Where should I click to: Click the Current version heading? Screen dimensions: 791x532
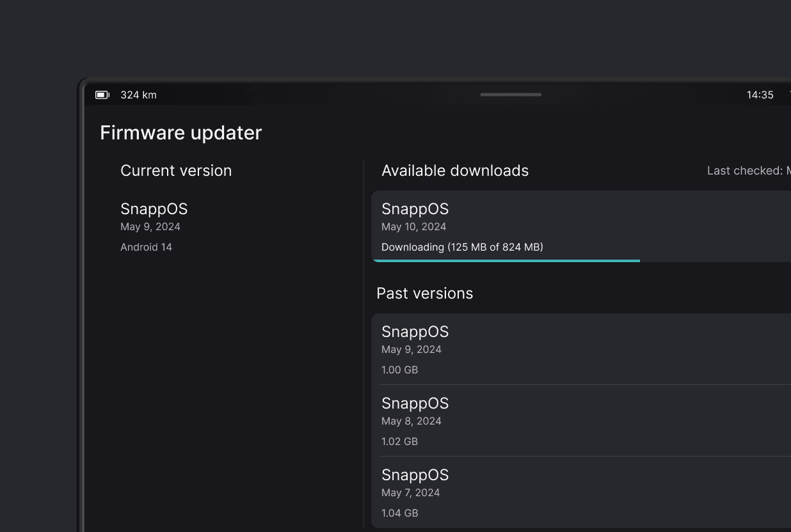tap(176, 171)
